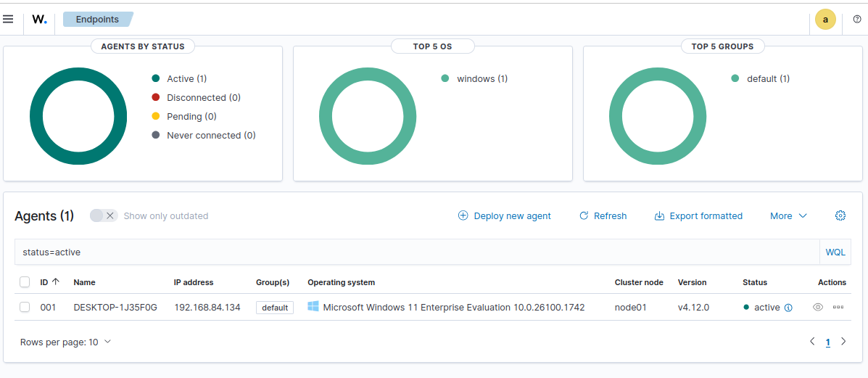The height and width of the screenshot is (378, 868).
Task: Click the Active status color dot
Action: pos(156,78)
